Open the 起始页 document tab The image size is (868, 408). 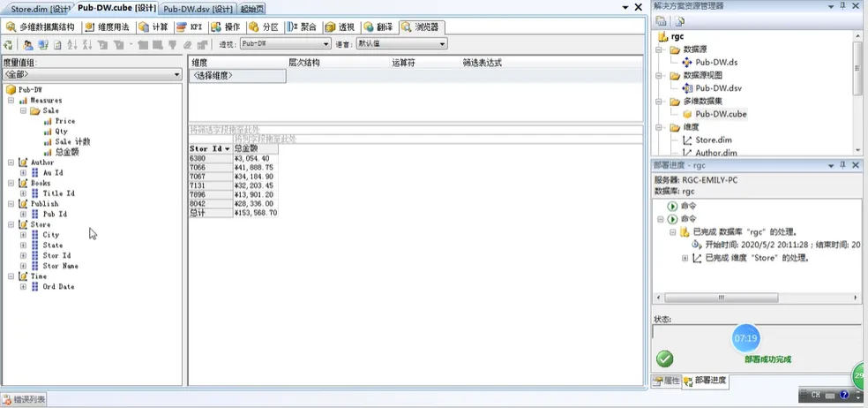tap(252, 9)
